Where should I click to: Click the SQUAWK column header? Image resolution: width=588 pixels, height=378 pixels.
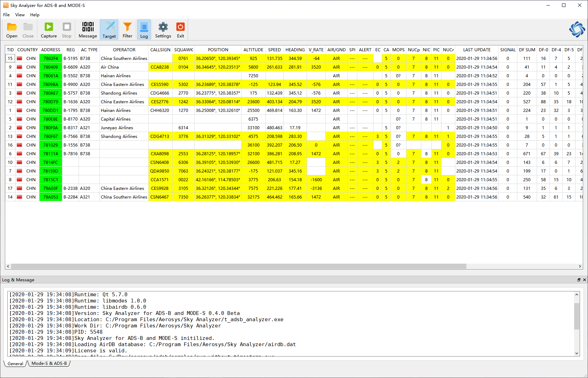[184, 50]
